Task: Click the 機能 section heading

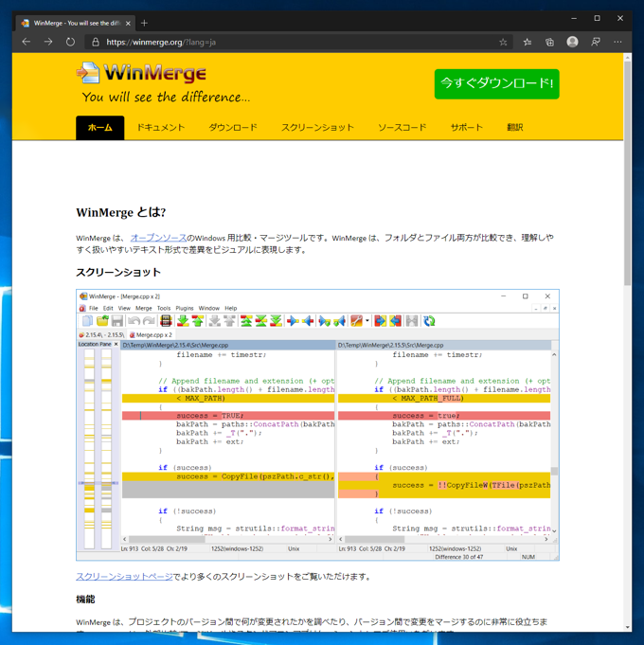Action: click(85, 600)
